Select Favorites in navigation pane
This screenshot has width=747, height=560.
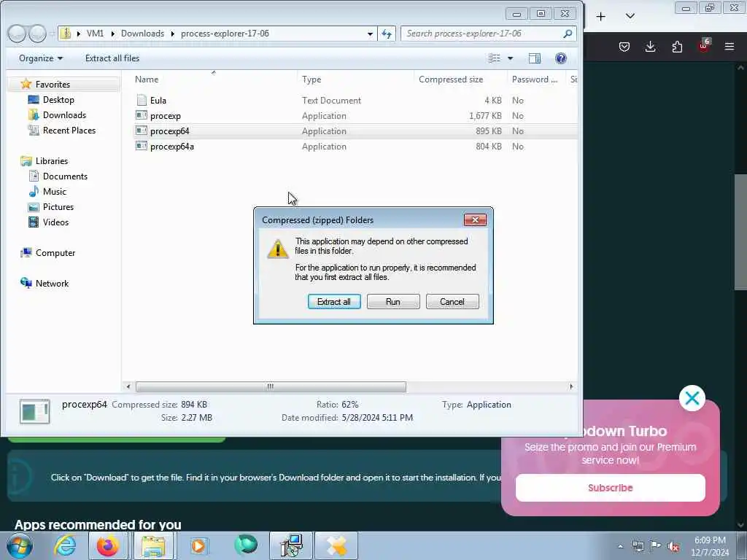coord(53,85)
